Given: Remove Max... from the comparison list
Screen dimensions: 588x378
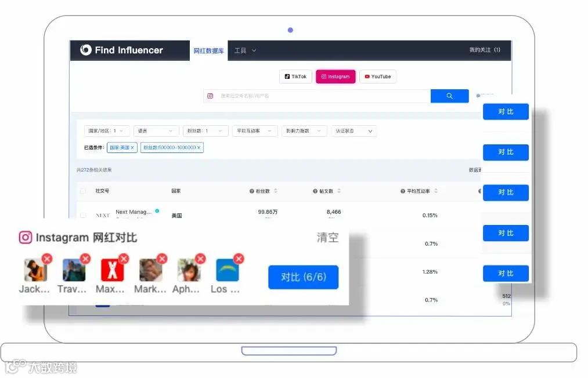Looking at the screenshot, I should 124,259.
